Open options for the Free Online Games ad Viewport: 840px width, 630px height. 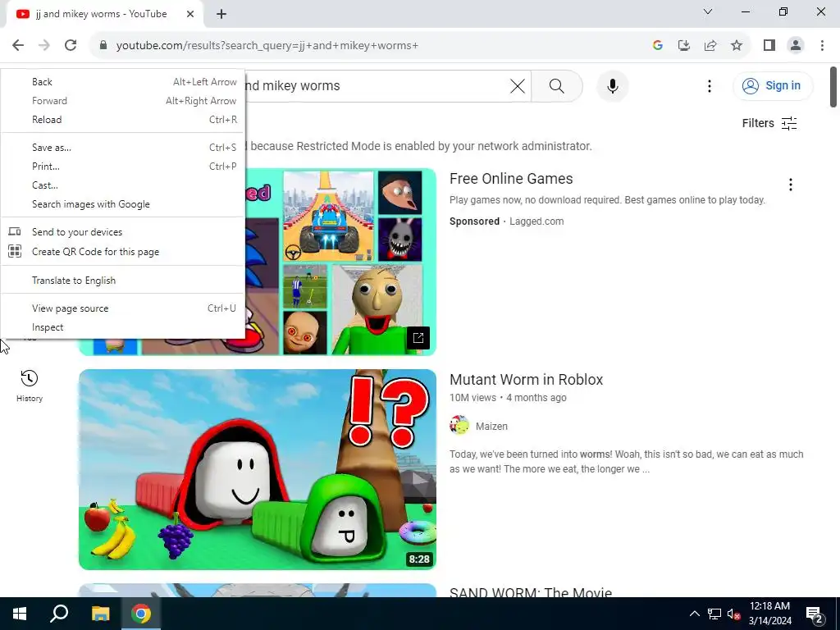(790, 185)
